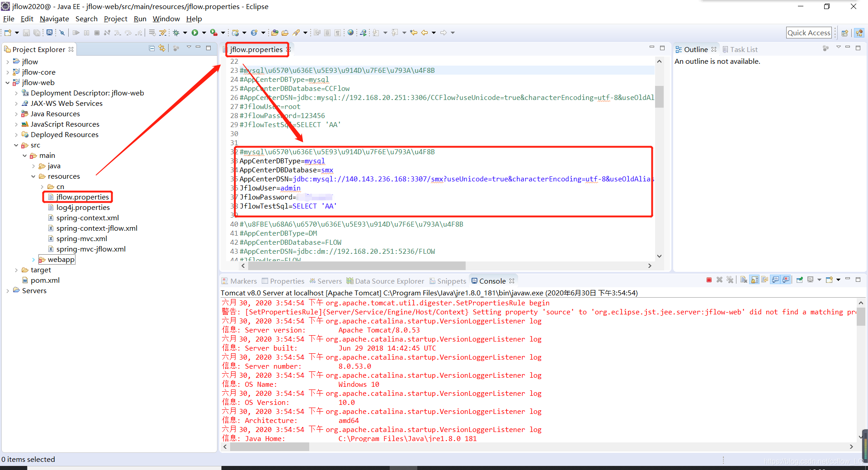Open the File menu
The width and height of the screenshot is (868, 470).
pyautogui.click(x=9, y=19)
